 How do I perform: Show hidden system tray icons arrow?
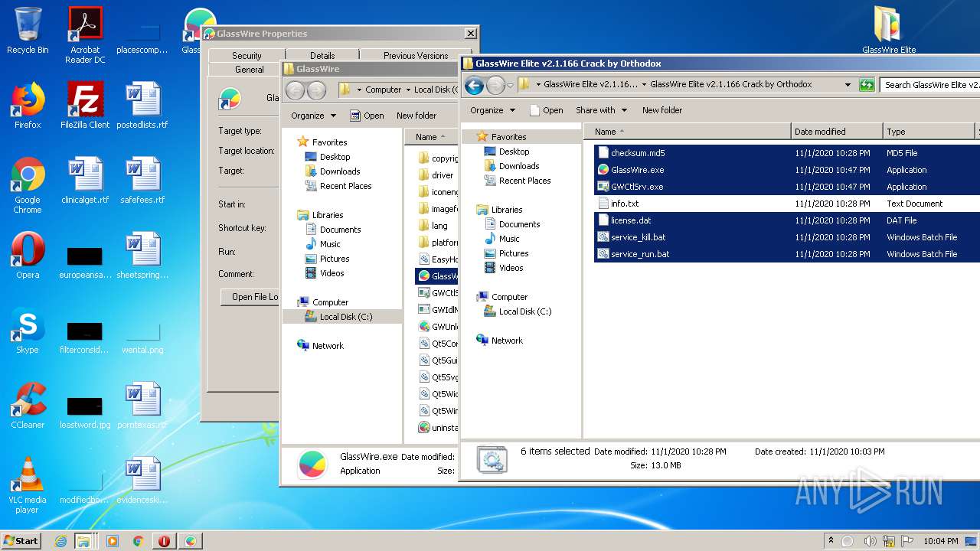pos(831,541)
